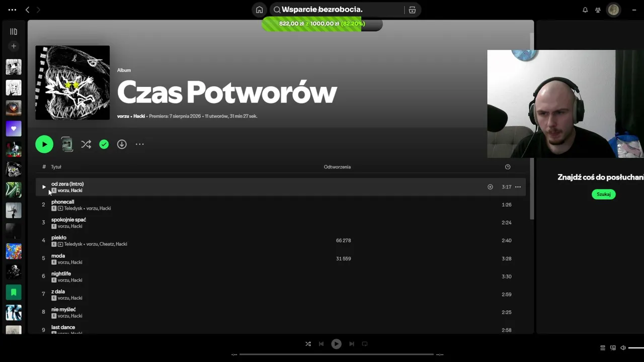Screen dimensions: 644x362
Task: Open the song title od zera (Intro)
Action: 67,184
